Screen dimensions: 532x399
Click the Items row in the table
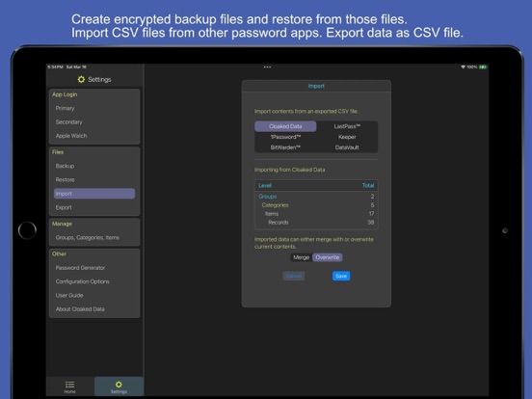pyautogui.click(x=316, y=214)
